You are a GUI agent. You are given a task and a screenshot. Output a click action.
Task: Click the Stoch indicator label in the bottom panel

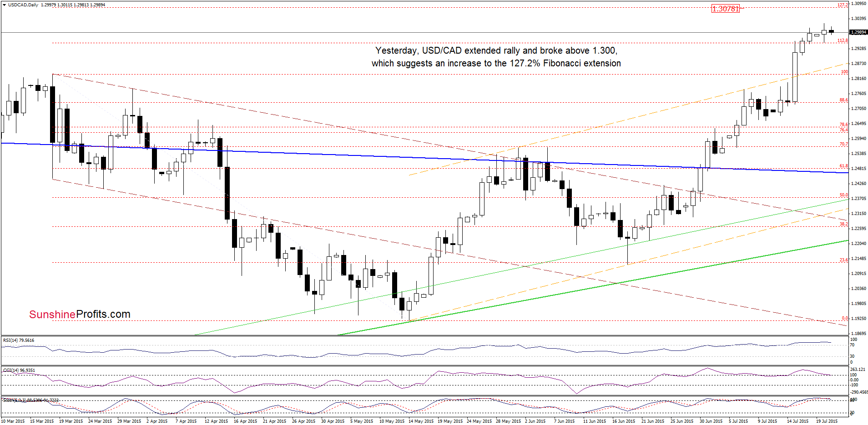(x=30, y=400)
